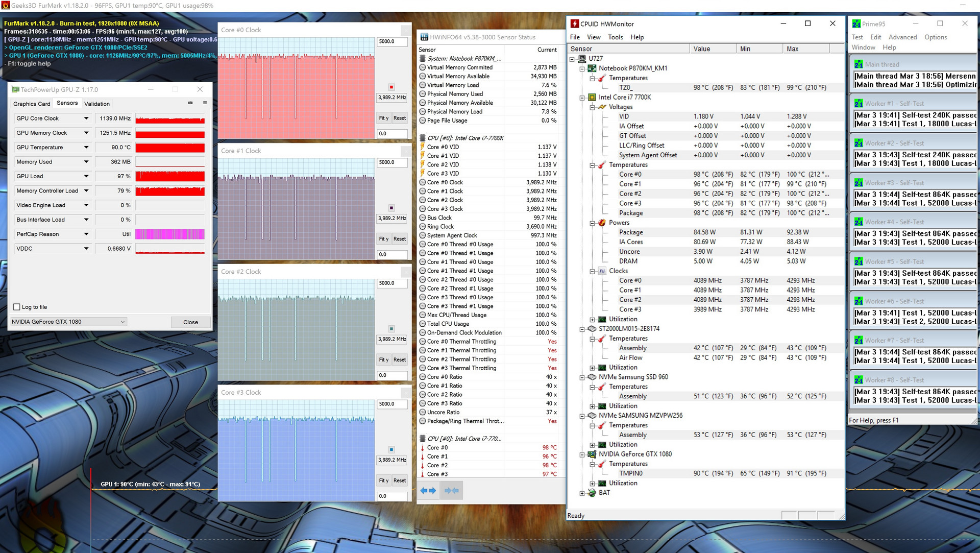This screenshot has width=980, height=553.
Task: Enable Log to file checkbox
Action: (x=17, y=307)
